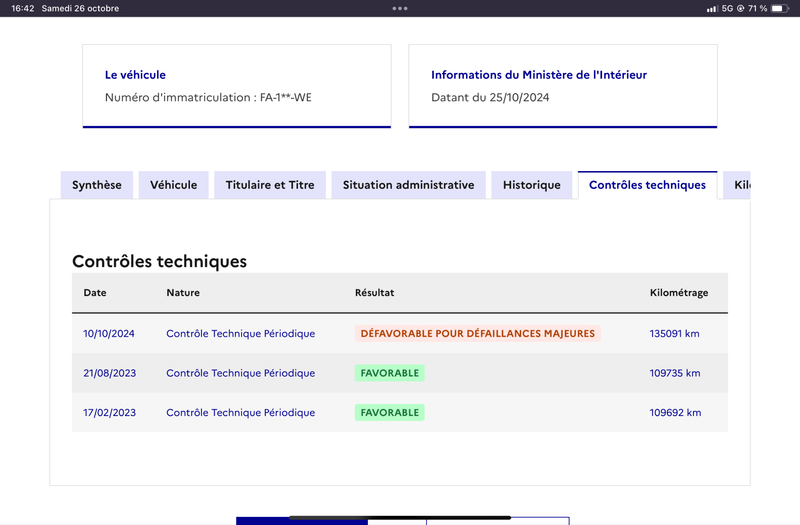Open the Situation administrative tab
Screen dimensions: 800x525
click(x=408, y=185)
